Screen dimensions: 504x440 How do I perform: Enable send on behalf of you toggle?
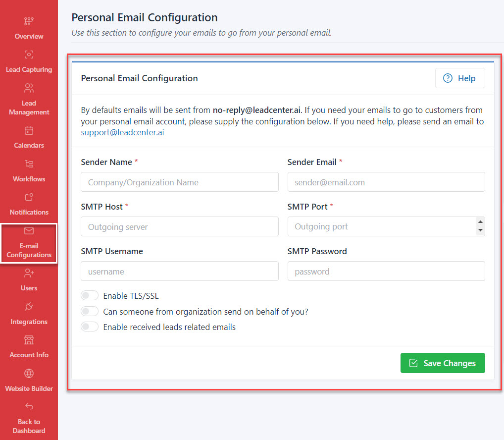90,312
